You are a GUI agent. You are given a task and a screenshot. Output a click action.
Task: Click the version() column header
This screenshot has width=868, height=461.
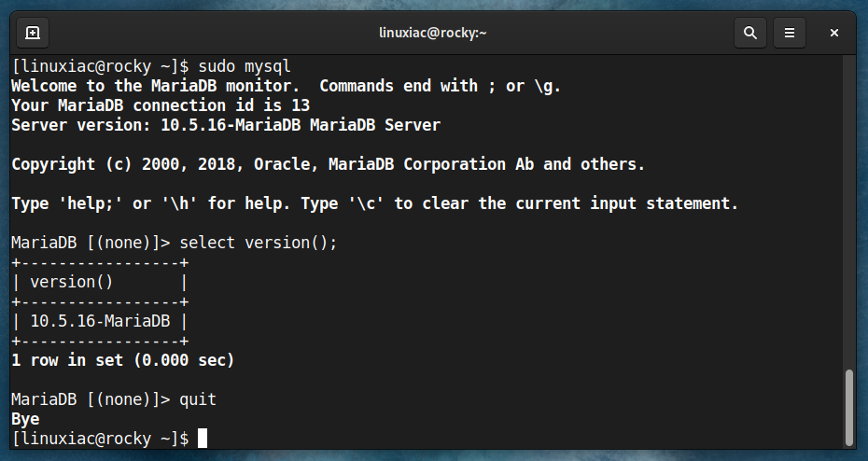click(72, 282)
